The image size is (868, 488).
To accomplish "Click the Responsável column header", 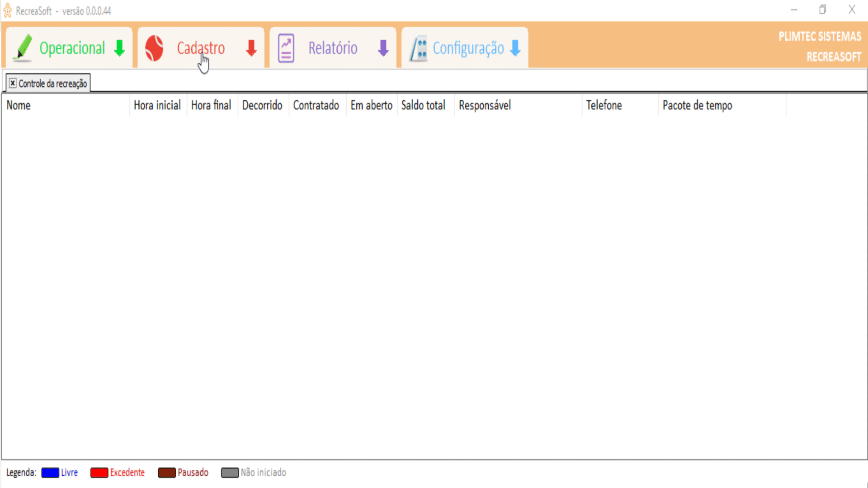I will [x=519, y=105].
